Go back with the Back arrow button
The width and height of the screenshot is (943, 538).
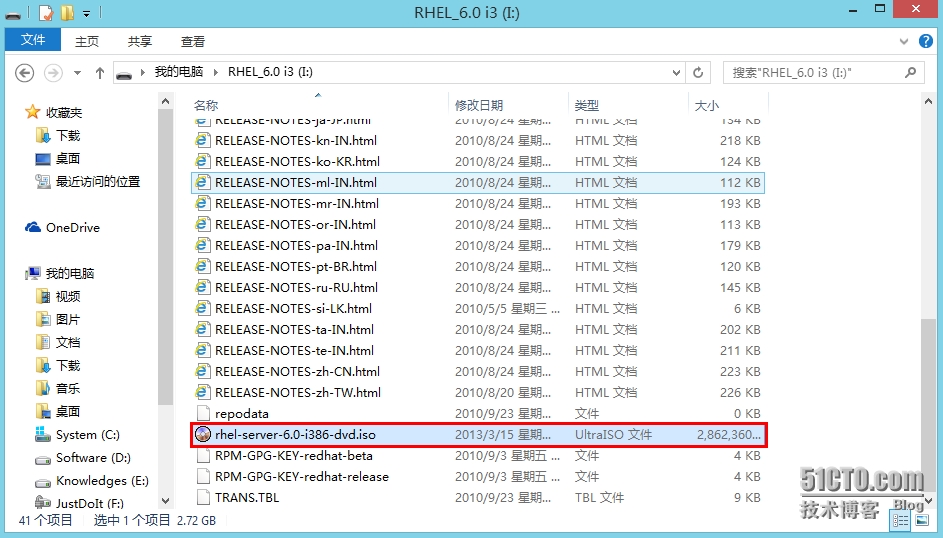pos(24,73)
